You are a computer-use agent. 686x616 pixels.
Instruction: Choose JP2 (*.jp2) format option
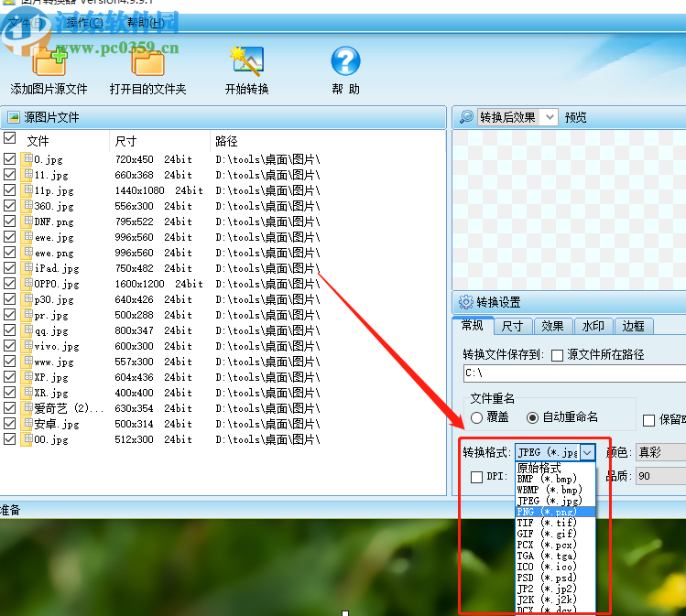pos(556,589)
